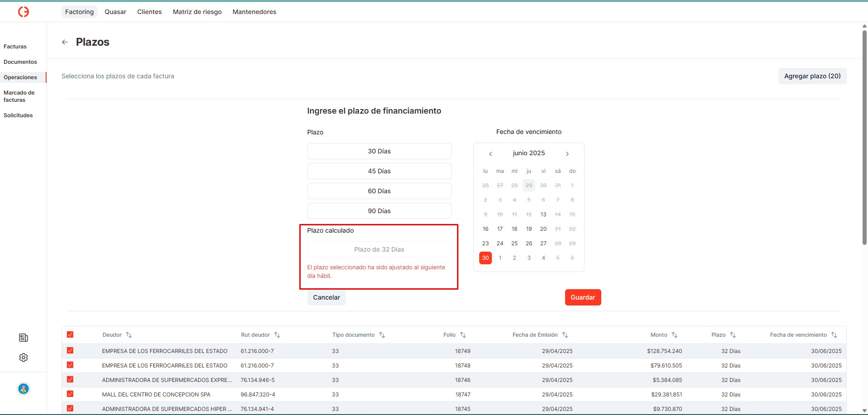The width and height of the screenshot is (868, 415).
Task: Open the Matriz de riesgo menu
Action: tap(197, 12)
